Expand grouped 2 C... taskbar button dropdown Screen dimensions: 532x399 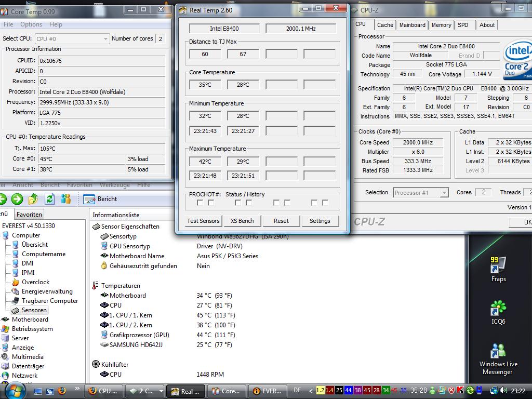pos(161,391)
